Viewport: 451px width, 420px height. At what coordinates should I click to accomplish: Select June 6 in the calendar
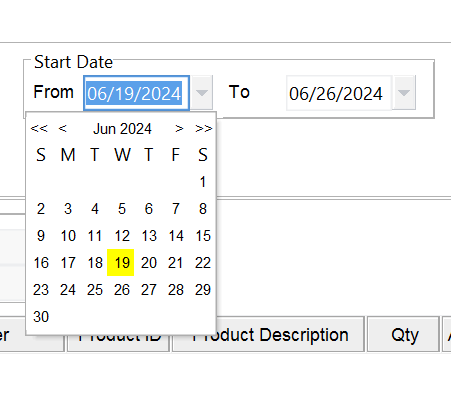(x=149, y=209)
